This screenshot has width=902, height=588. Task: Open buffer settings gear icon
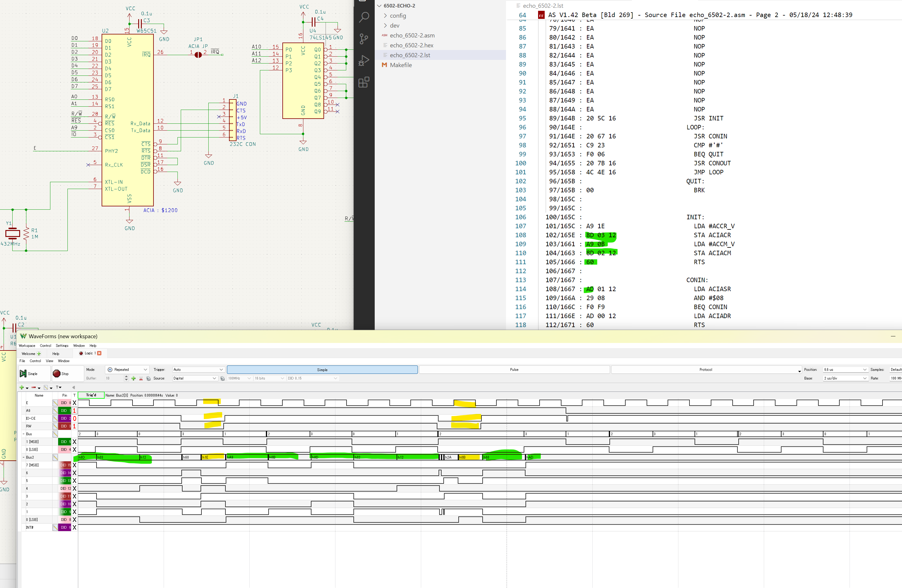[x=149, y=378]
